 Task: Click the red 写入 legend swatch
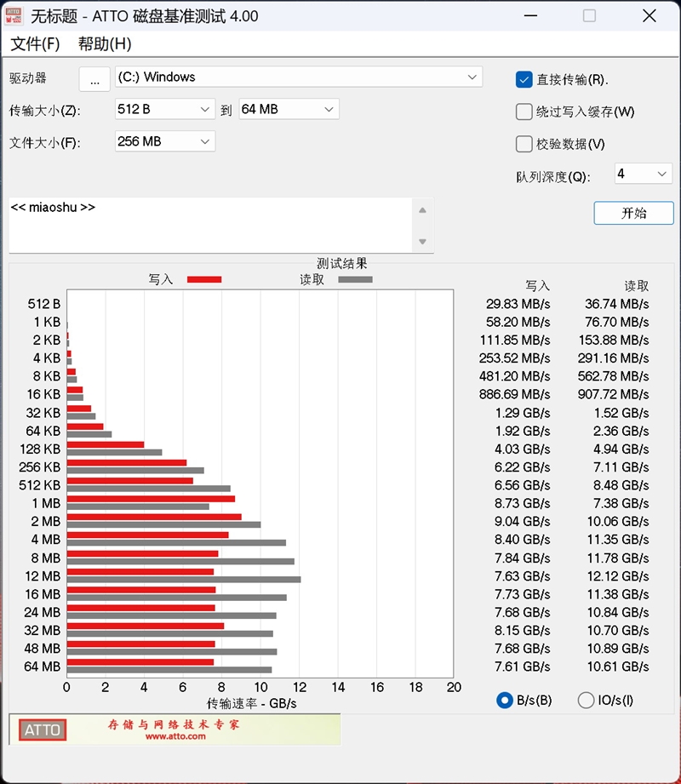[203, 279]
